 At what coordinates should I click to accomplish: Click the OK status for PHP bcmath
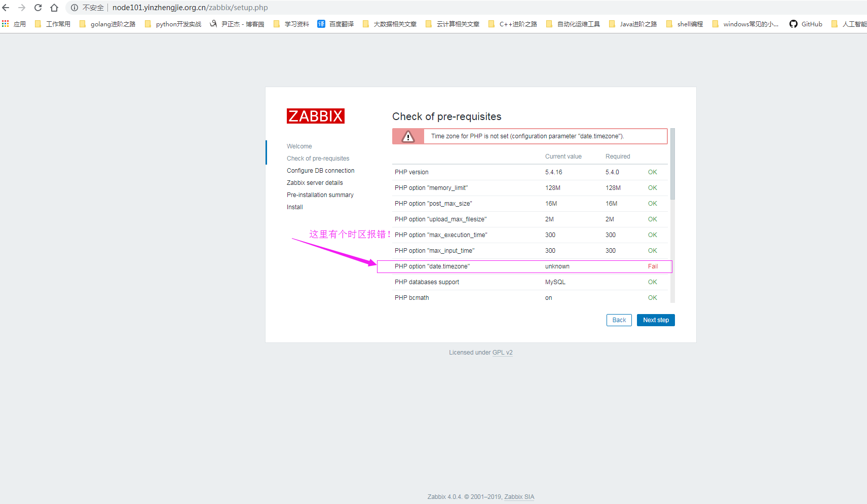pyautogui.click(x=653, y=298)
